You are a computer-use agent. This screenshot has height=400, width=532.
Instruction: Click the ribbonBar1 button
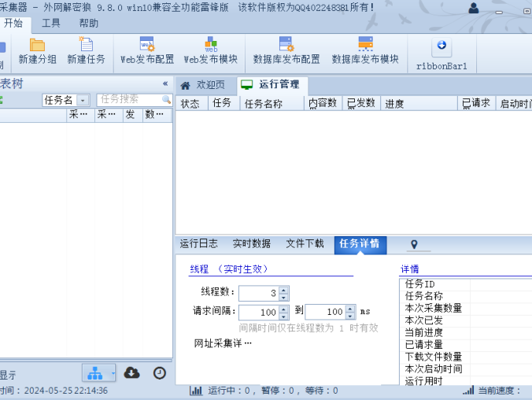(x=441, y=53)
